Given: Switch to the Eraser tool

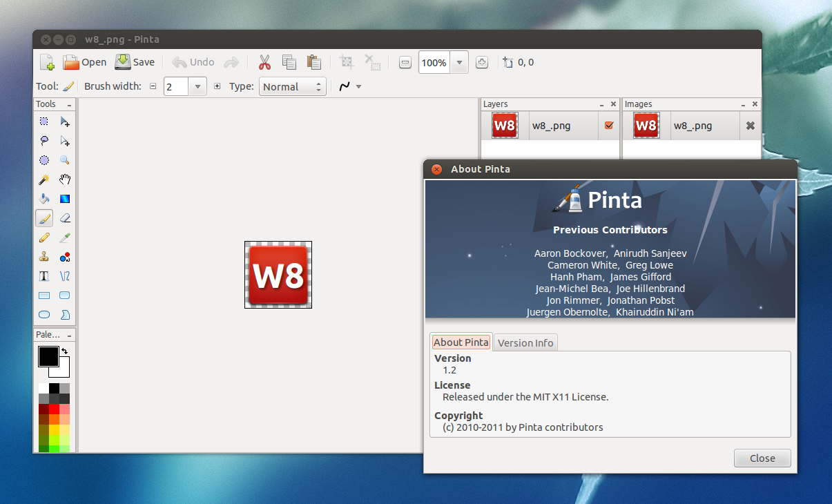Looking at the screenshot, I should [x=65, y=217].
